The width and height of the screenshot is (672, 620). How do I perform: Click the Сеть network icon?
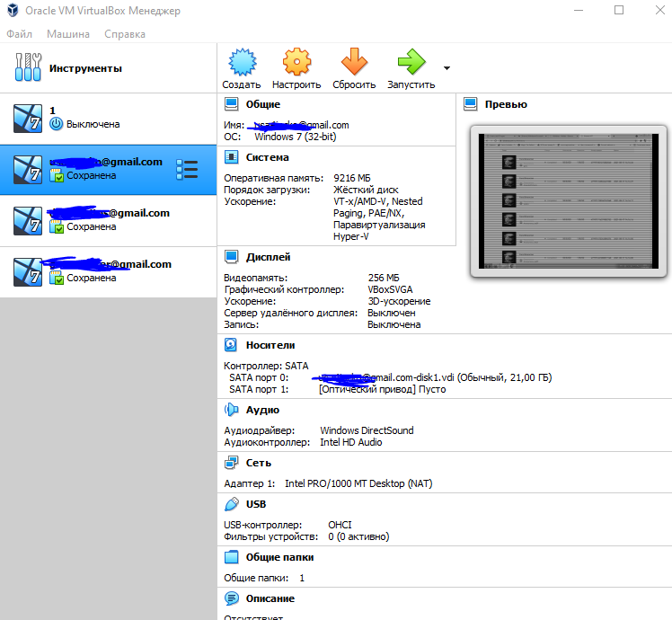click(232, 463)
